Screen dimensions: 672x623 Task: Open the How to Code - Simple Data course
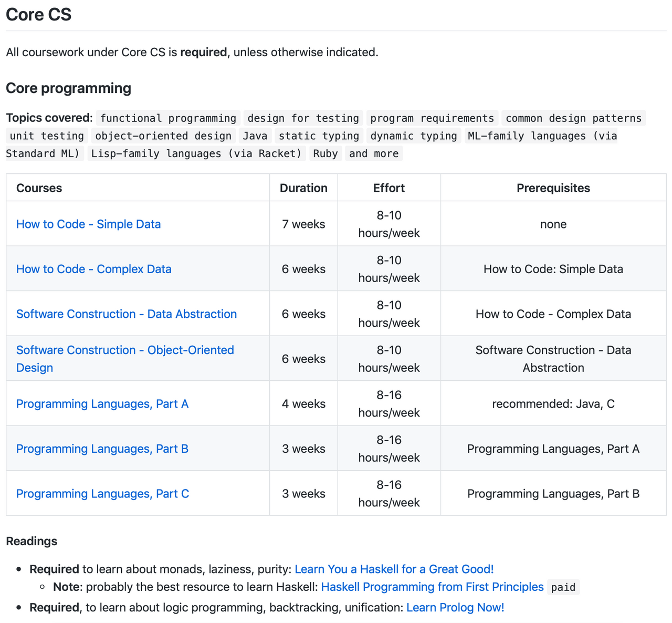point(88,224)
